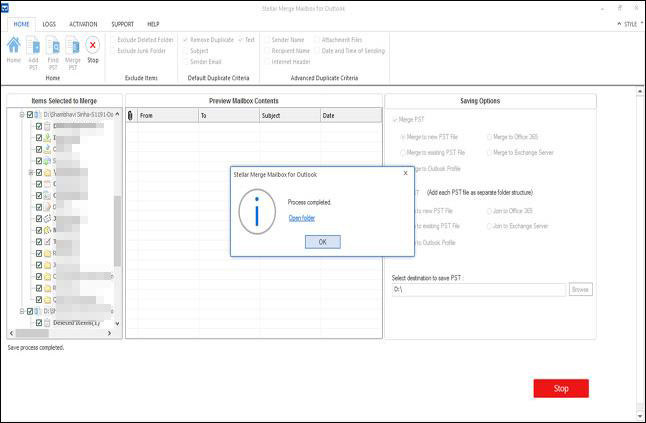Screen dimensions: 646x423
Task: Toggle the Remove Duplicate checkbox
Action: coord(186,40)
